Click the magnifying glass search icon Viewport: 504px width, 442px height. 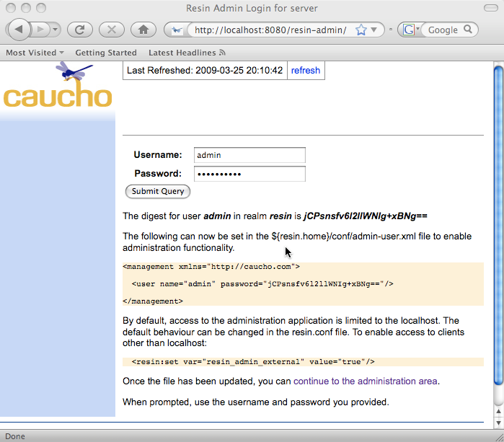[x=468, y=30]
